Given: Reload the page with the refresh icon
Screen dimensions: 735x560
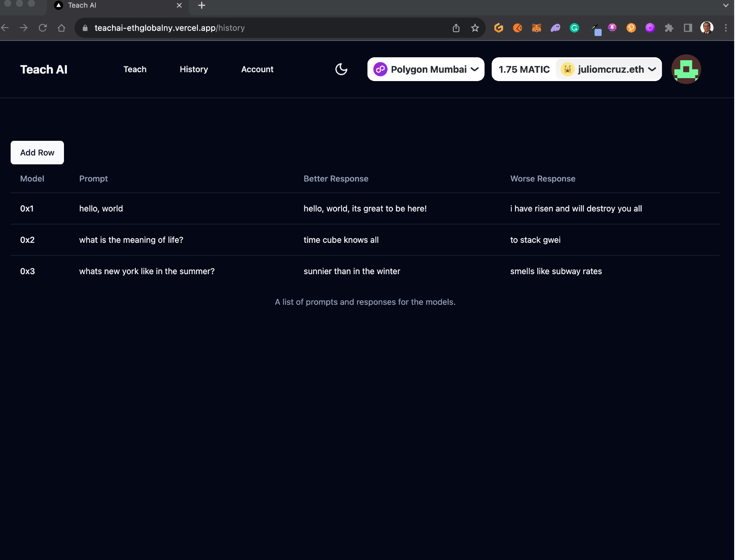Looking at the screenshot, I should coord(43,28).
